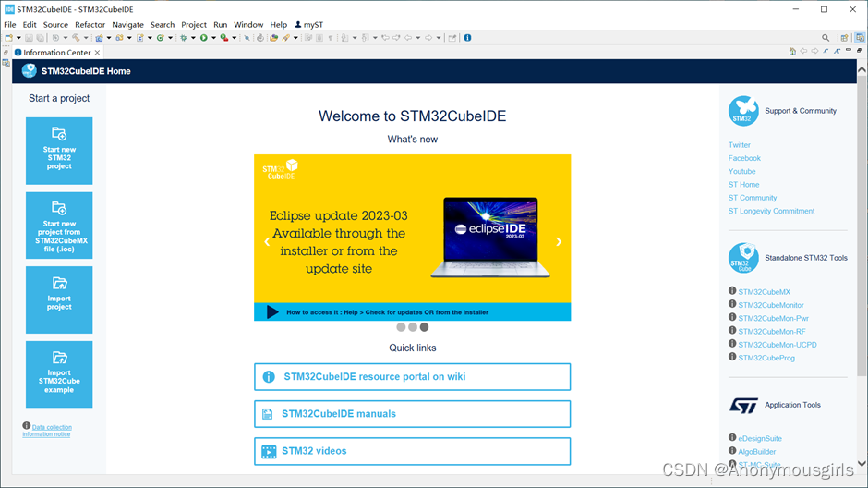Maximize the Information Center view
This screenshot has height=488, width=868.
[859, 51]
